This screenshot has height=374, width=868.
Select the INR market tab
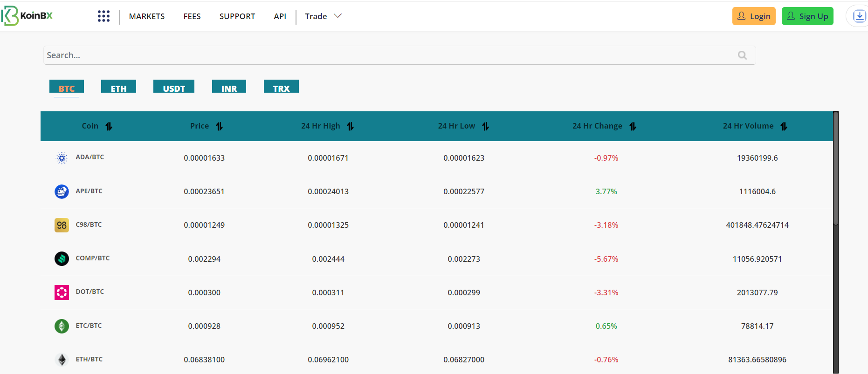pyautogui.click(x=229, y=87)
